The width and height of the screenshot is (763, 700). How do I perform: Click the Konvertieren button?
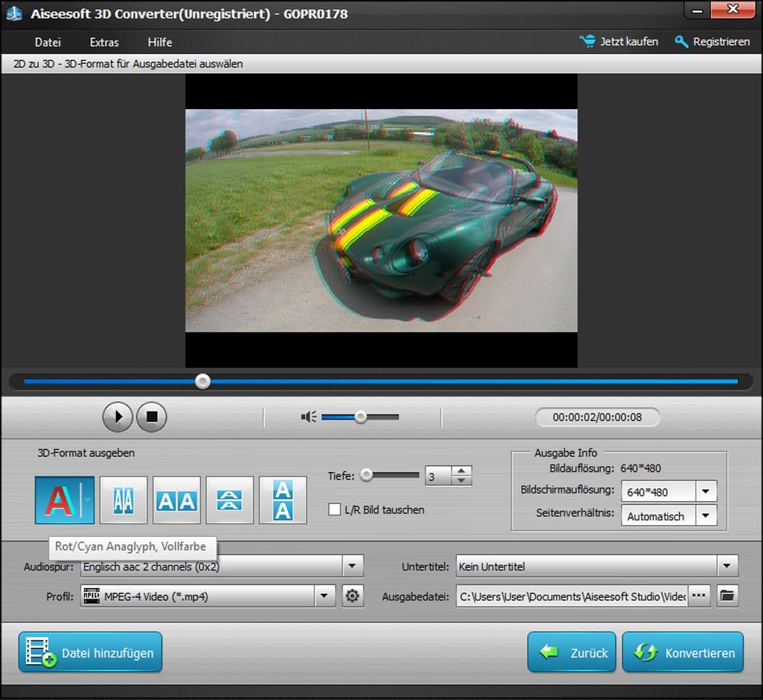(683, 653)
